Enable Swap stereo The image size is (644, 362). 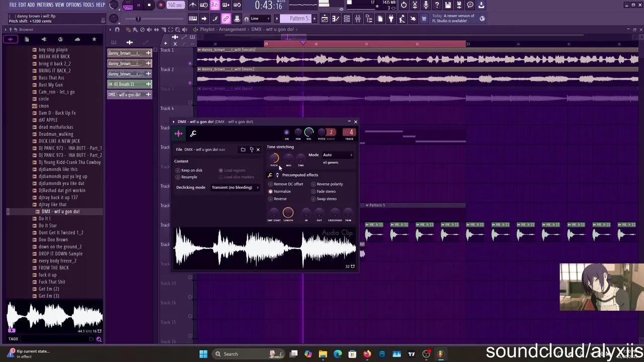coord(324,199)
